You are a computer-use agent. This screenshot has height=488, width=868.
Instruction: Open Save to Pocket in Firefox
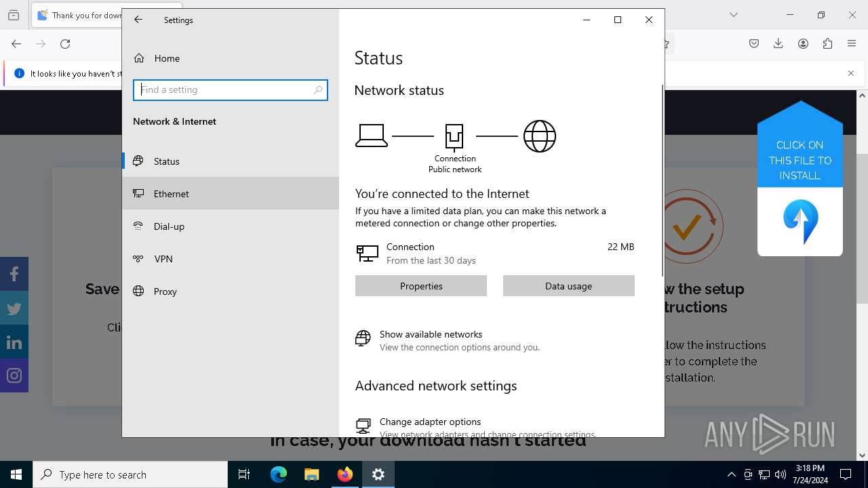[754, 44]
